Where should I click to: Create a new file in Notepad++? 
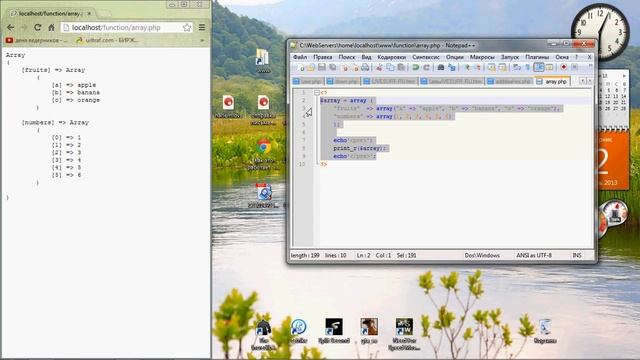[x=301, y=67]
